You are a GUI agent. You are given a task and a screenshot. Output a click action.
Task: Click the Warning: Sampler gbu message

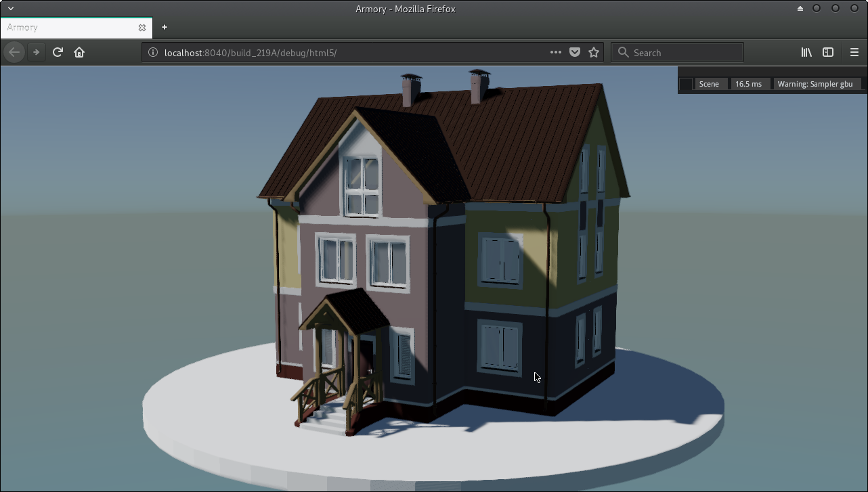[817, 84]
